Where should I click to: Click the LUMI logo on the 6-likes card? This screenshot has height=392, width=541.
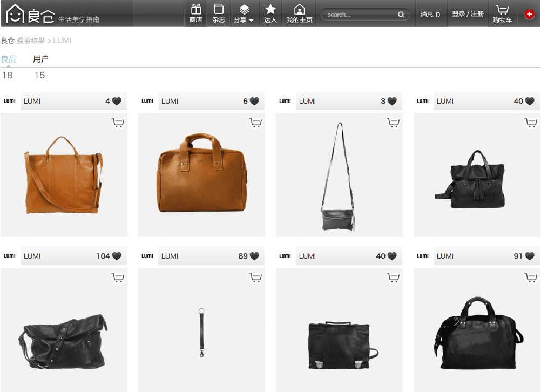pyautogui.click(x=147, y=101)
